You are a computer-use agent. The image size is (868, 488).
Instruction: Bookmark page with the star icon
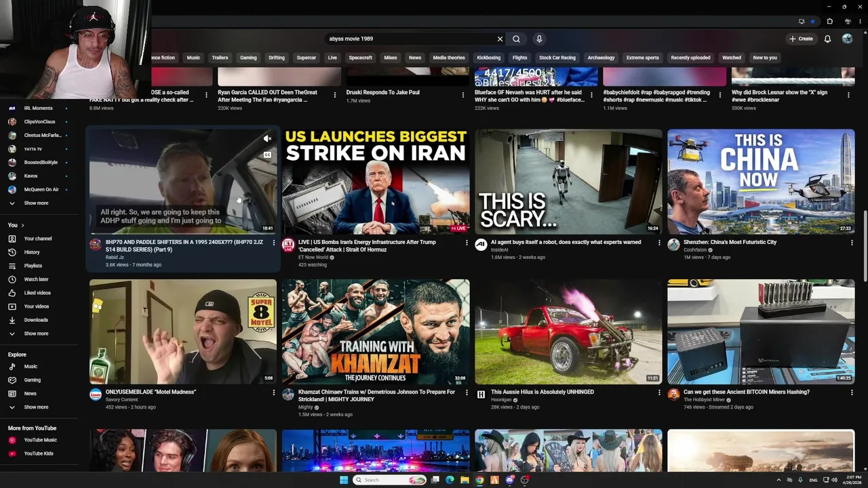812,21
